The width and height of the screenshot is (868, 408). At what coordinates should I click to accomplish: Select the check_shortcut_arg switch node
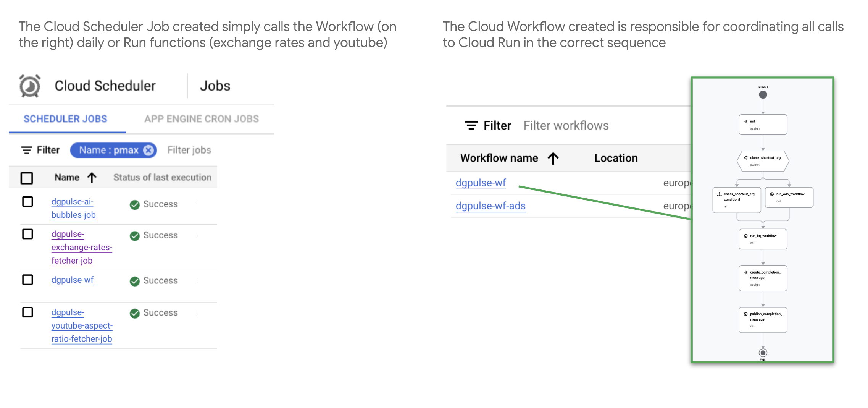point(763,161)
